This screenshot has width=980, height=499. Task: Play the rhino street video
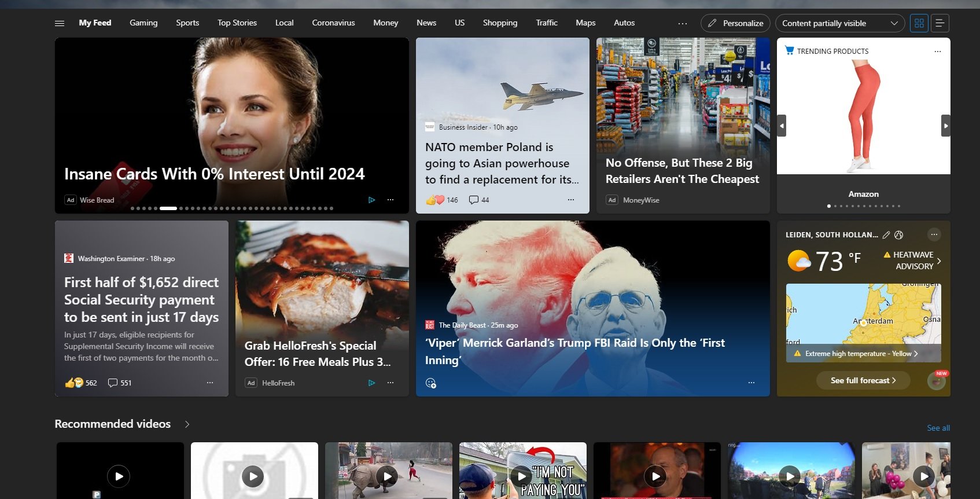pos(388,476)
